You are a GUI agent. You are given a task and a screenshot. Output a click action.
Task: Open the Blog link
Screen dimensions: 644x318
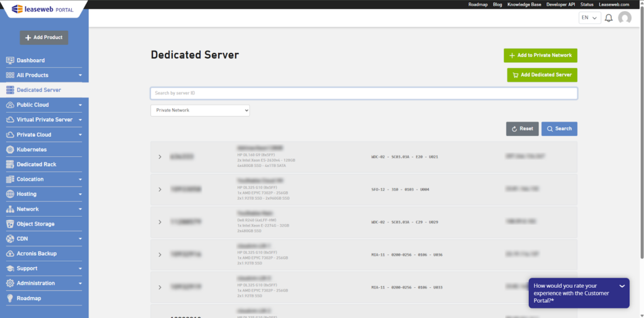click(497, 4)
